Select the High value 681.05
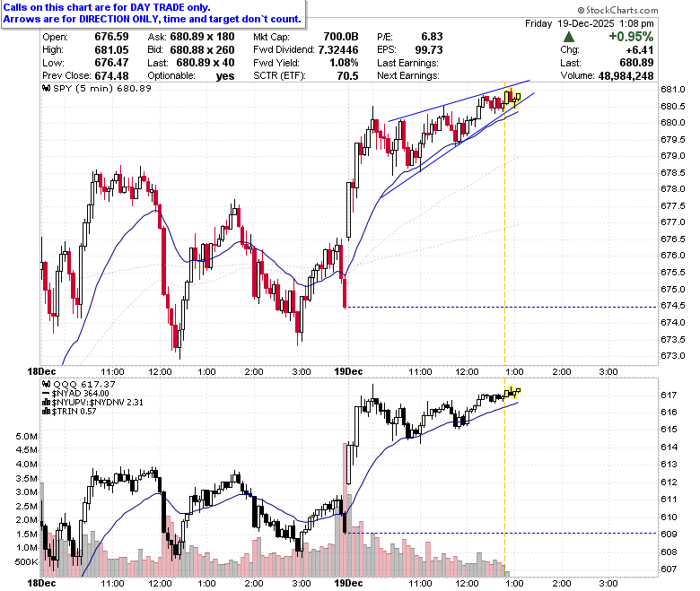The height and width of the screenshot is (591, 700). coord(111,49)
